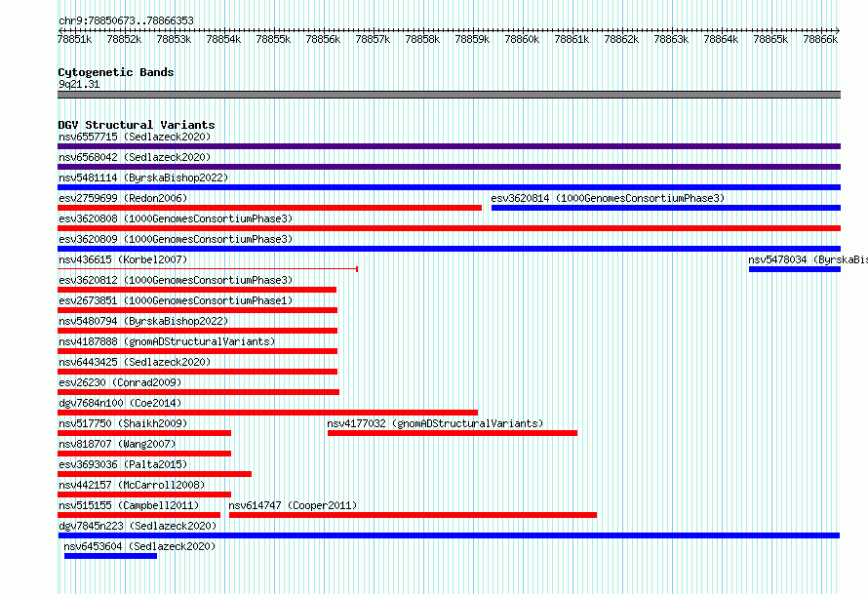The height and width of the screenshot is (594, 868).
Task: Select the red bar under esv3620808
Action: pos(449,228)
